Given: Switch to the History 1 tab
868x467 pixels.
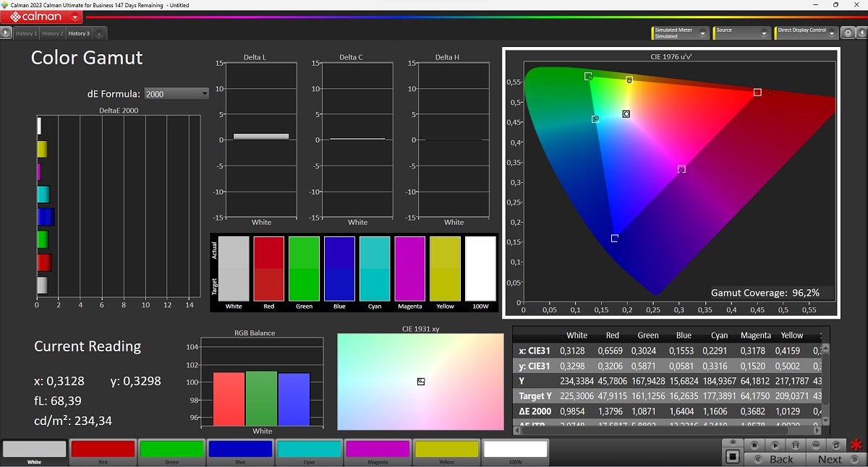Looking at the screenshot, I should (x=26, y=33).
